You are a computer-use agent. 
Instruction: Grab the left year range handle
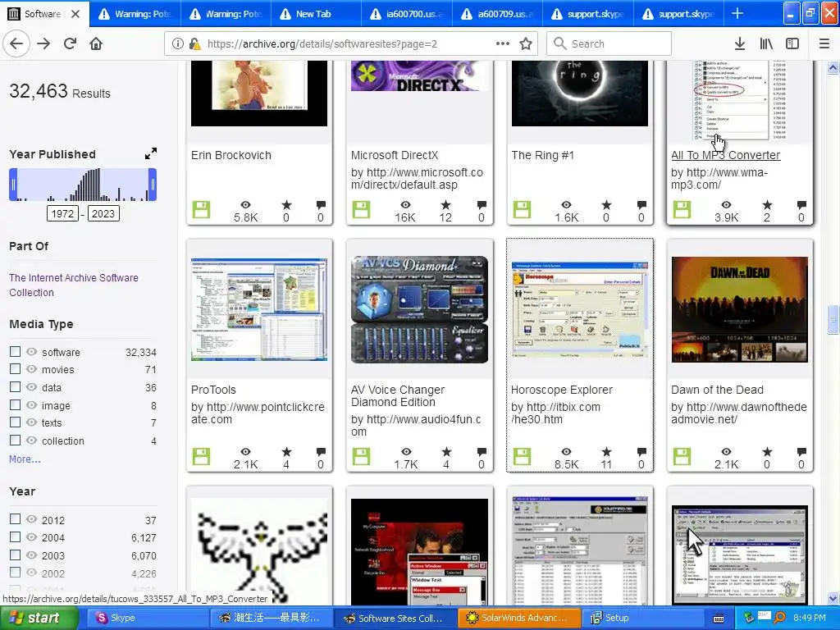[x=13, y=185]
